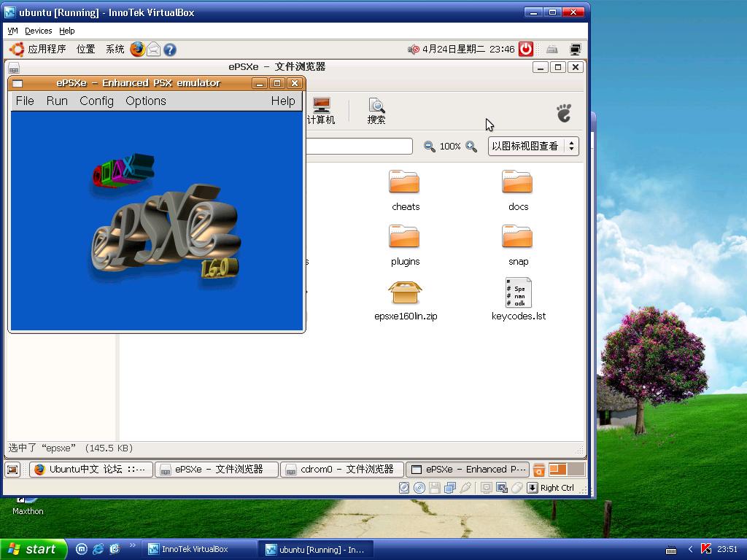This screenshot has height=560, width=747.
Task: Click VirtualBox floppy status icon
Action: (x=435, y=488)
